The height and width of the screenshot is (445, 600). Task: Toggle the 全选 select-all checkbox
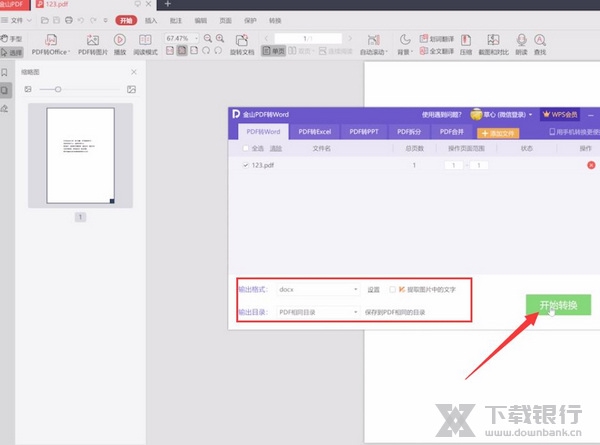[x=245, y=148]
